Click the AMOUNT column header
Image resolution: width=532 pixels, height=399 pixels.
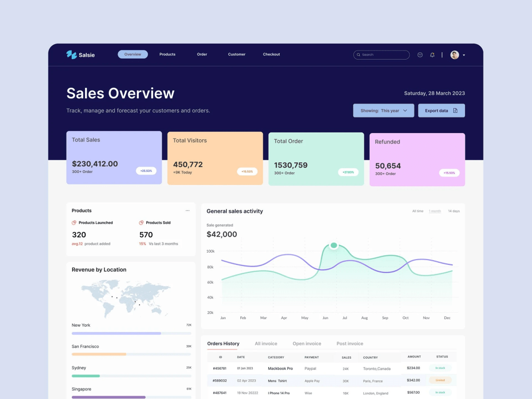pyautogui.click(x=414, y=357)
